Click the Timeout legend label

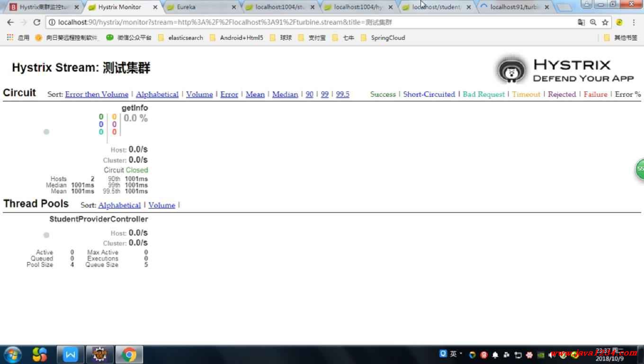pos(526,94)
